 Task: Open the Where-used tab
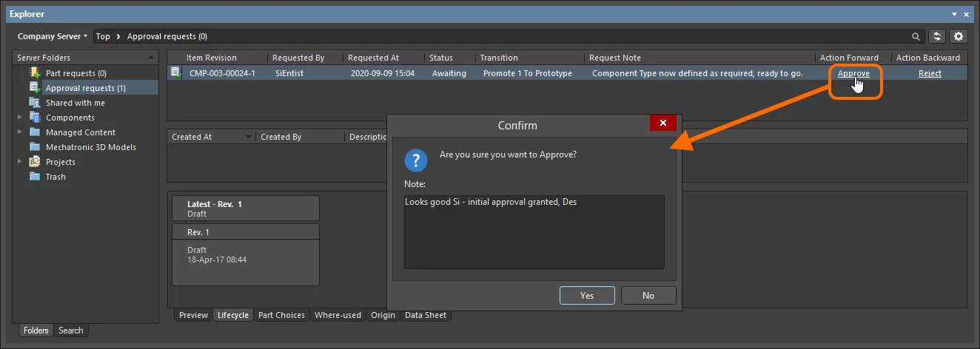[338, 315]
